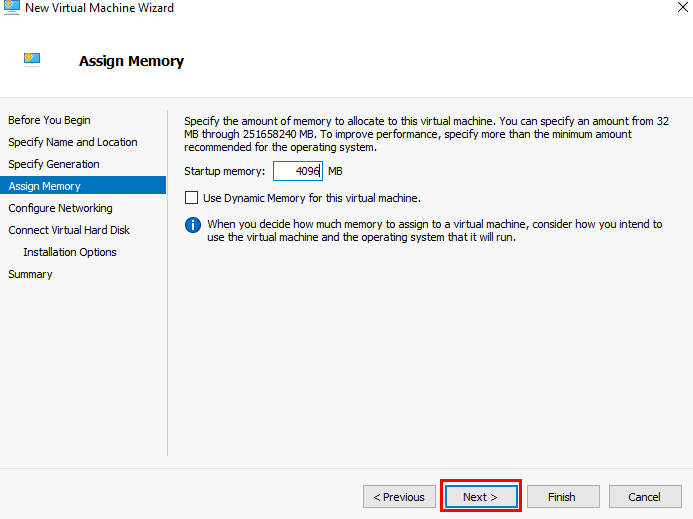The image size is (693, 519).
Task: Click the Assign Memory page heading
Action: (131, 61)
